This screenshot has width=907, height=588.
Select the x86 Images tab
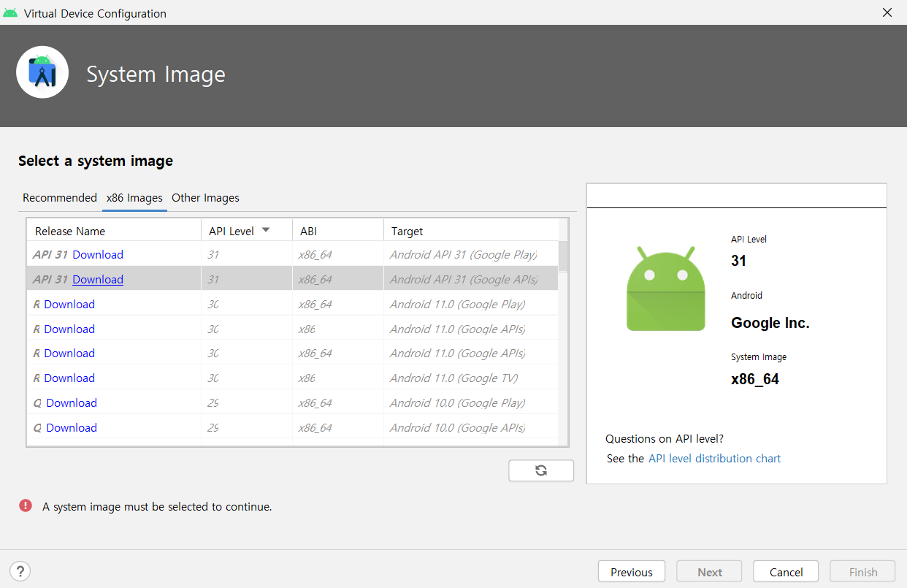(x=134, y=198)
